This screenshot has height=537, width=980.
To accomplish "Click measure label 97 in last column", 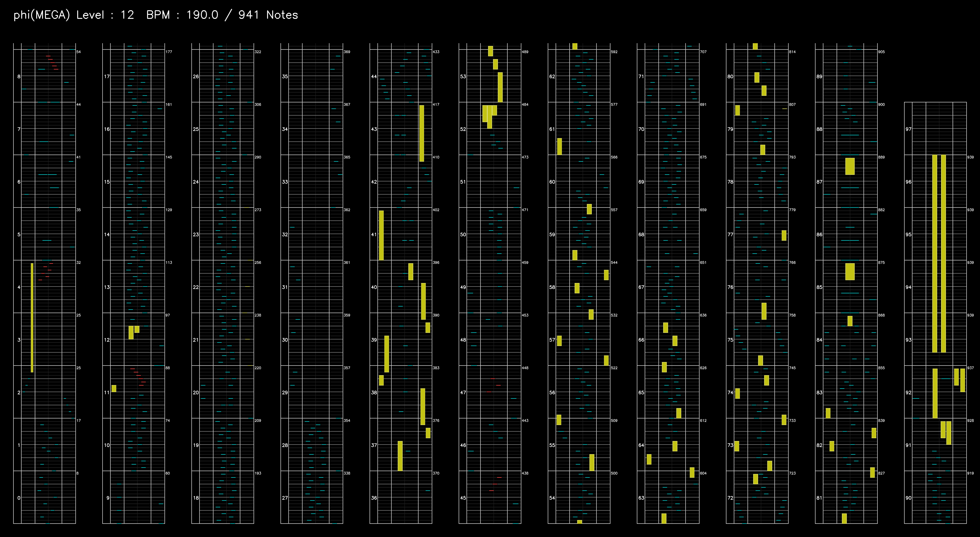I will [x=908, y=129].
